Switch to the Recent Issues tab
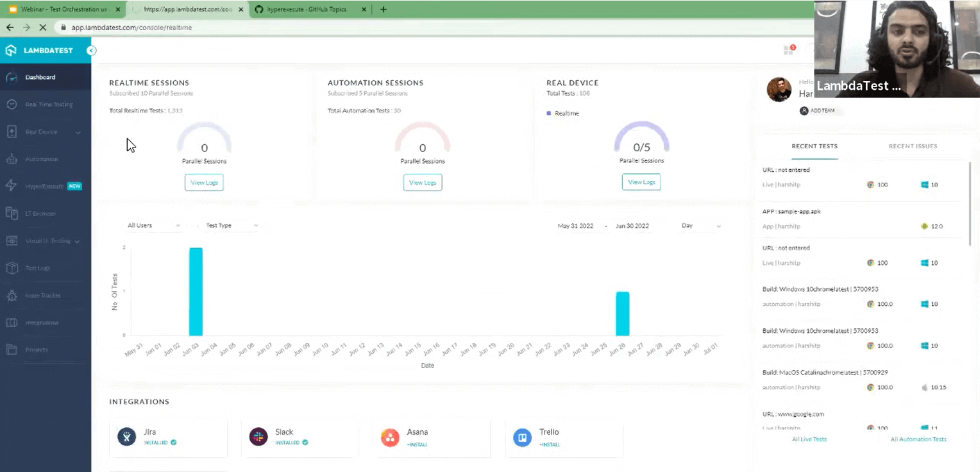The height and width of the screenshot is (472, 980). [913, 146]
